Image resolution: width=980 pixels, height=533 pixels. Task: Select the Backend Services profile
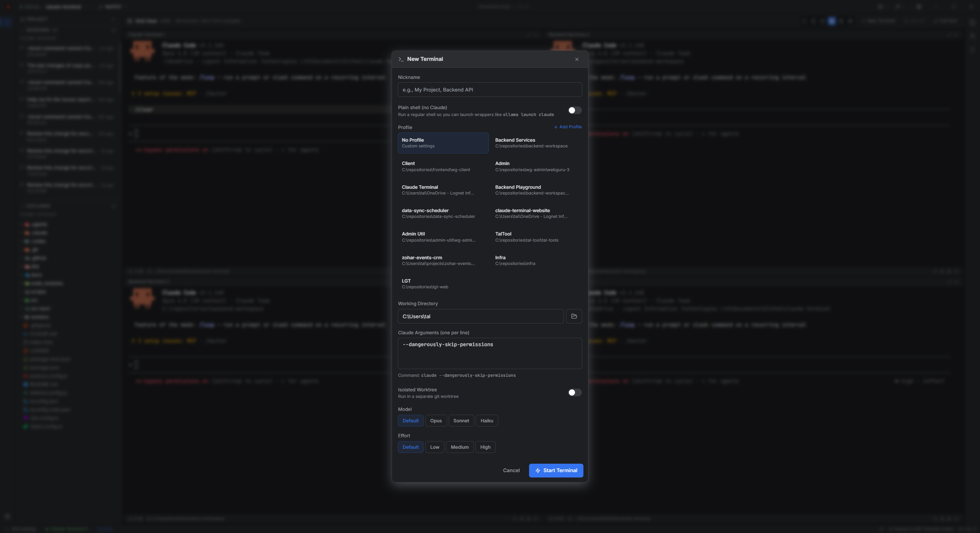pos(536,143)
